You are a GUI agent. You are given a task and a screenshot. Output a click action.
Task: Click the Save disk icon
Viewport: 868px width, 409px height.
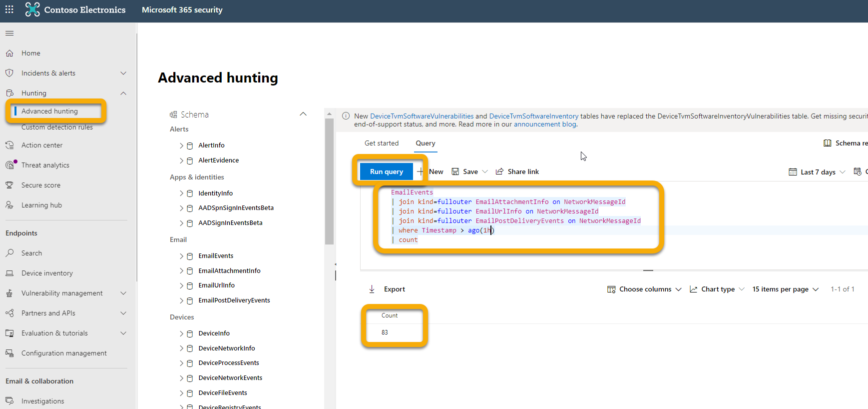pos(455,171)
